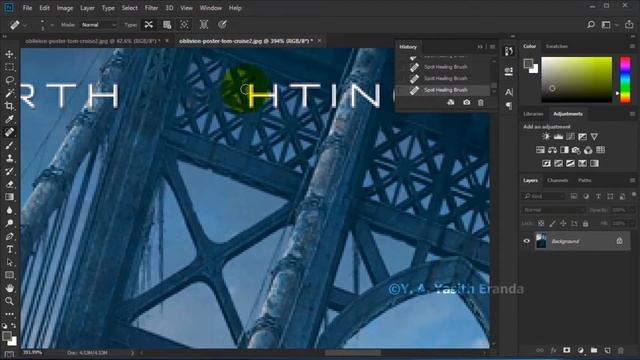This screenshot has width=640, height=360.
Task: Open the Filter menu
Action: point(151,8)
